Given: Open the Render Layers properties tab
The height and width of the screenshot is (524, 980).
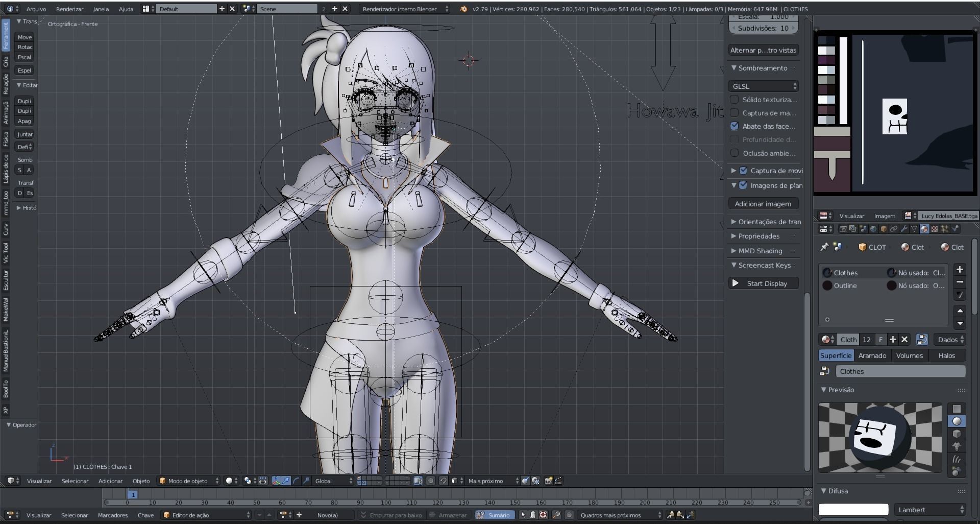Looking at the screenshot, I should (853, 229).
